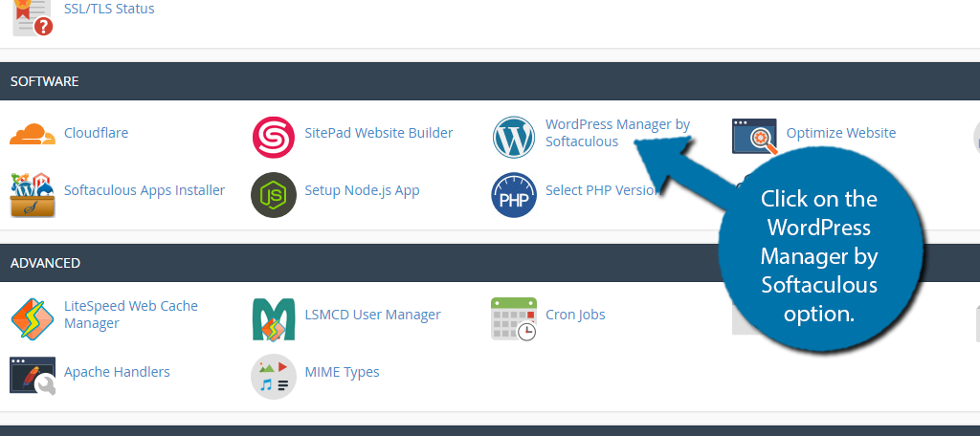Viewport: 980px width, 436px height.
Task: Click the SitePad Website Builder icon
Action: (x=273, y=138)
